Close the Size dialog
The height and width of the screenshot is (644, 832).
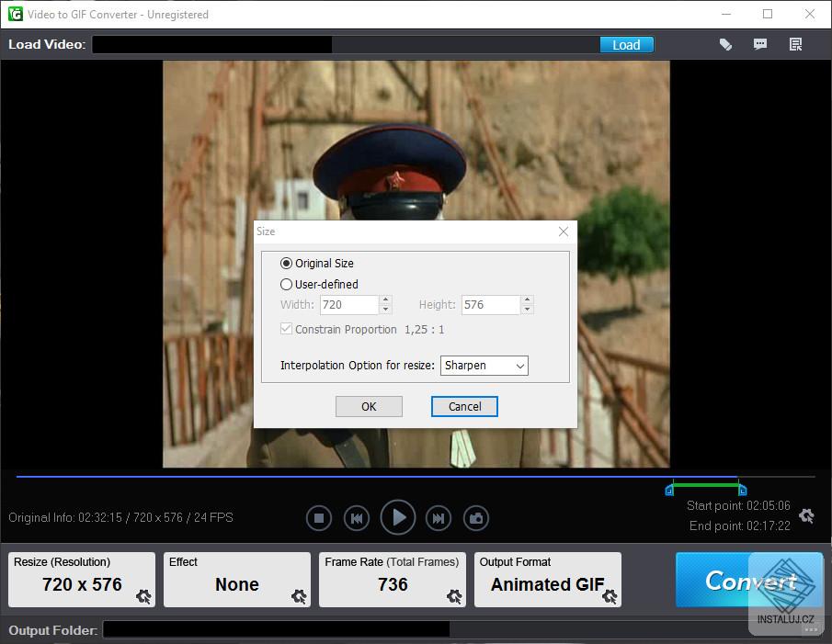(x=564, y=232)
